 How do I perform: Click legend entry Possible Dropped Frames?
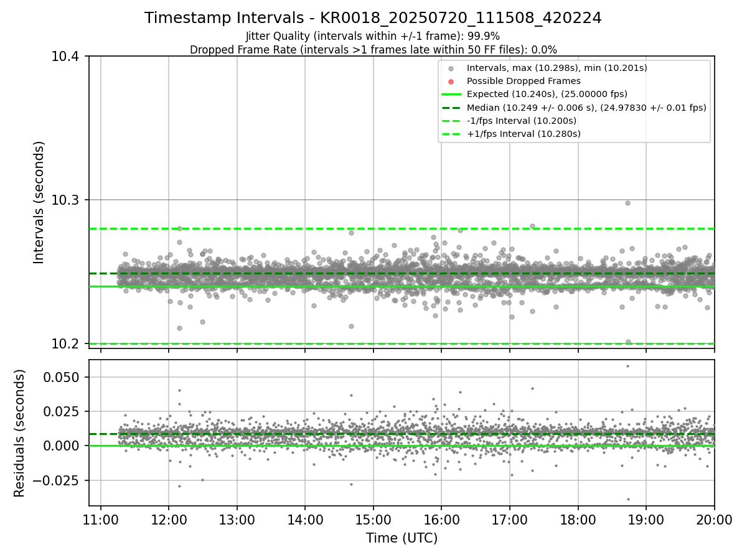524,81
